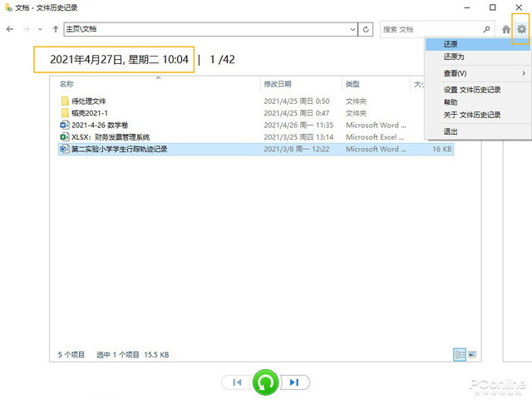Click the search magnifier icon
This screenshot has width=532, height=400.
click(x=486, y=30)
